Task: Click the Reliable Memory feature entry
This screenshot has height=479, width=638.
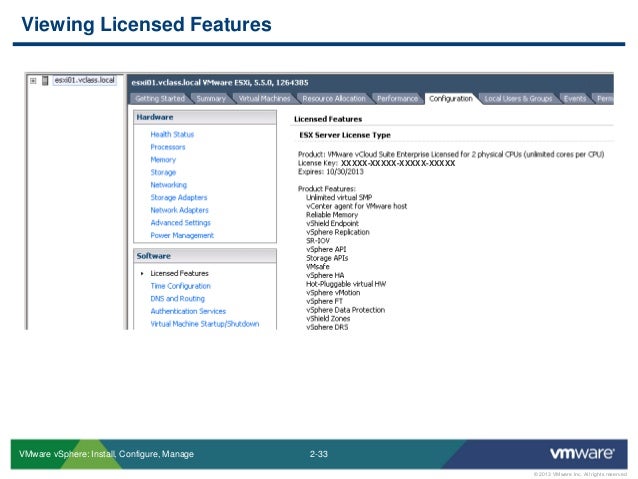Action: pos(332,214)
